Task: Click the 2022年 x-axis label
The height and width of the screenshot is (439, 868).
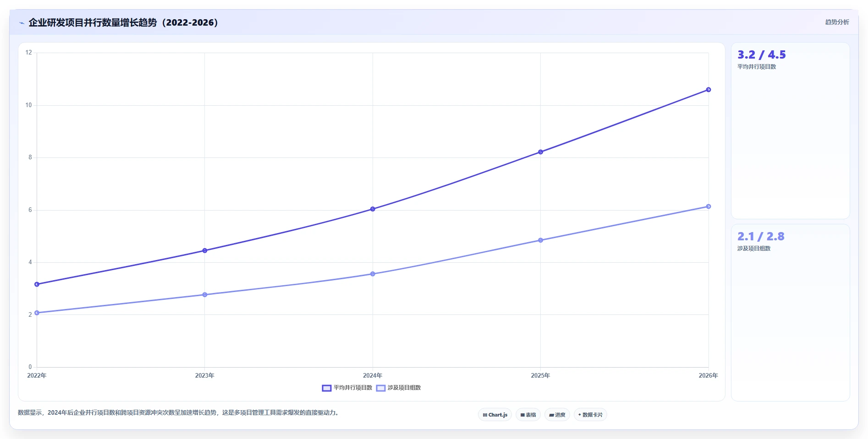Action: (x=37, y=375)
